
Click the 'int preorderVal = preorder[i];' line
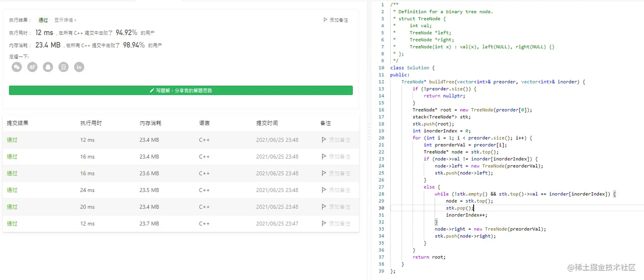tap(465, 145)
